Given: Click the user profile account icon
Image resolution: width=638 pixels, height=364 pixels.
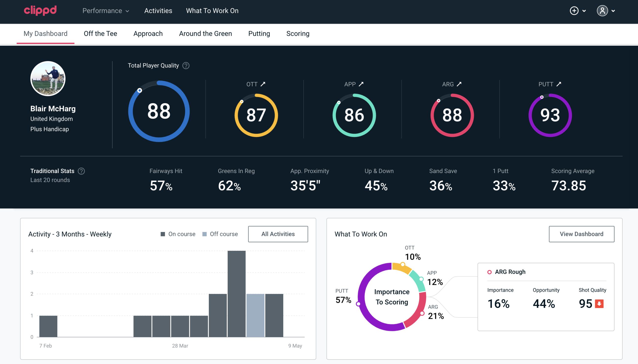Looking at the screenshot, I should (x=603, y=11).
